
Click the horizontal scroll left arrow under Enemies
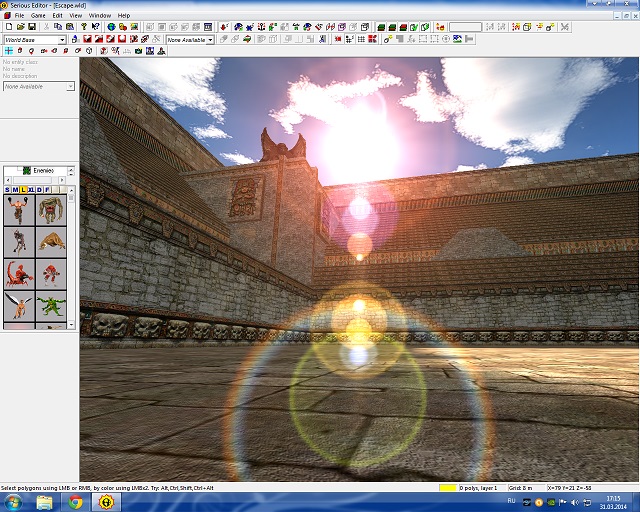click(x=7, y=180)
